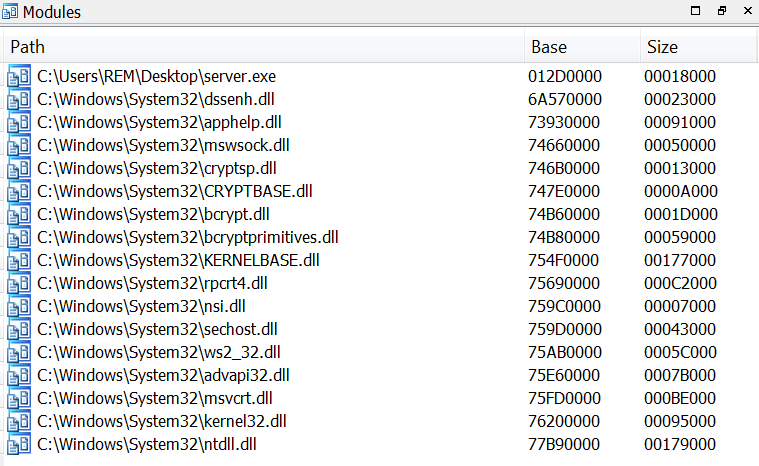Click base address 75AB0000
Viewport: 759px width, 466px height.
coord(565,352)
